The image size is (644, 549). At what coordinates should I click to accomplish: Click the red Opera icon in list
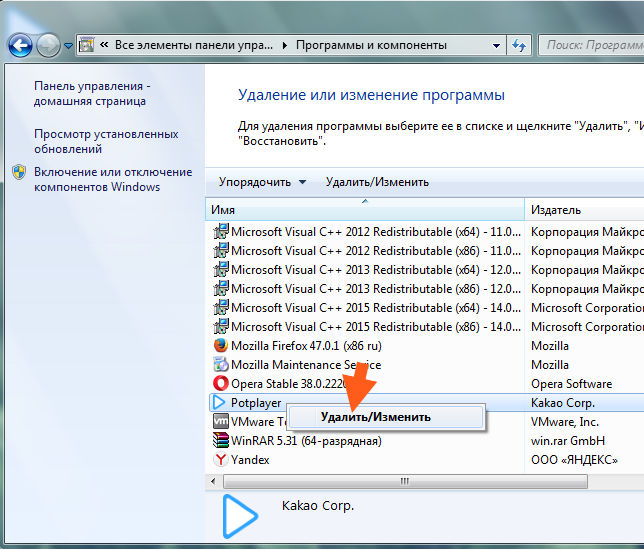pyautogui.click(x=221, y=384)
